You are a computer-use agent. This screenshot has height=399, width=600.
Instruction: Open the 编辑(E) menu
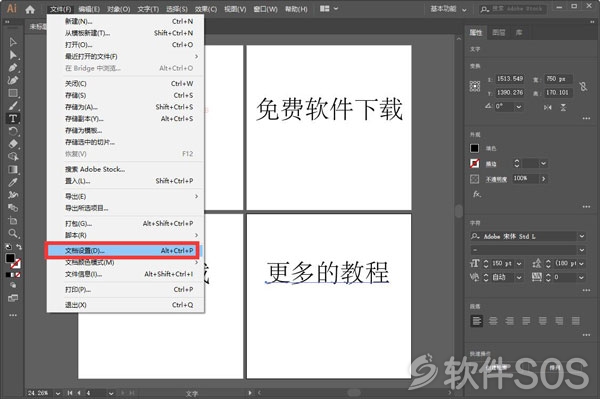pos(89,9)
